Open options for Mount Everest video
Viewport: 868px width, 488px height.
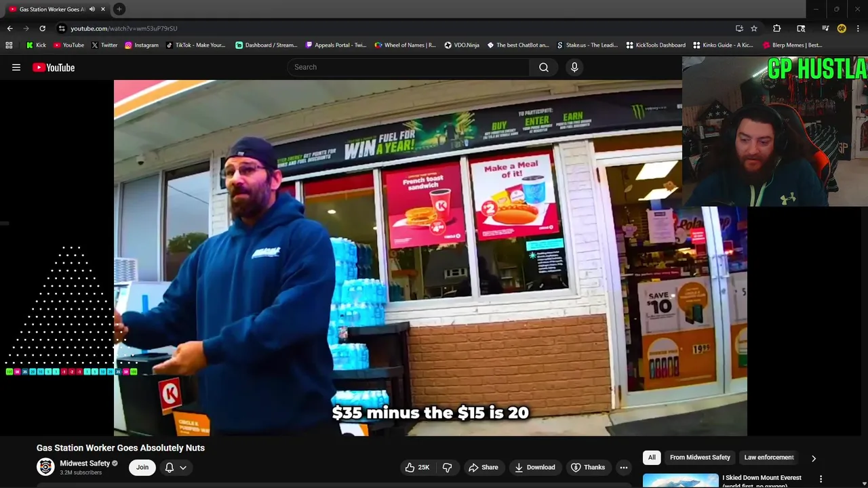821,479
